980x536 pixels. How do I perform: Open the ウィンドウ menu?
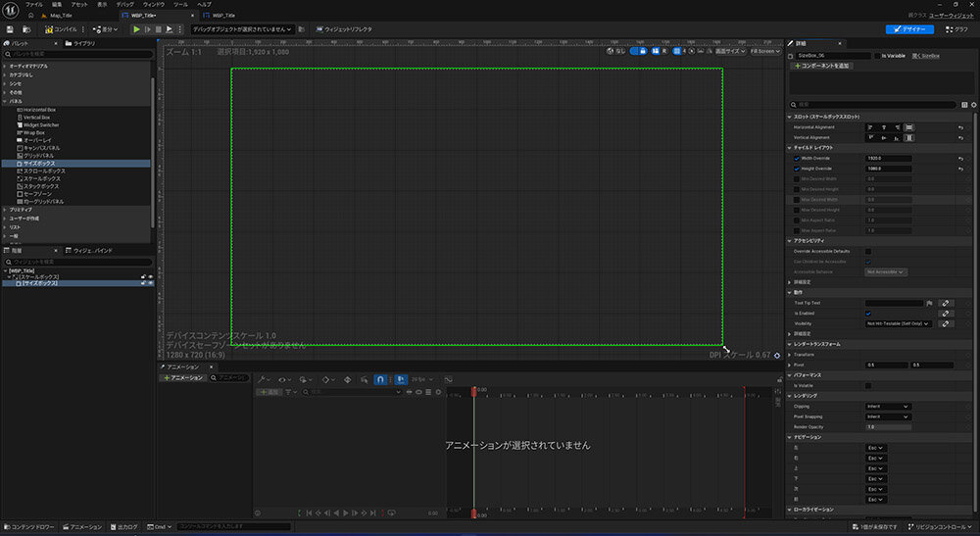tap(154, 5)
